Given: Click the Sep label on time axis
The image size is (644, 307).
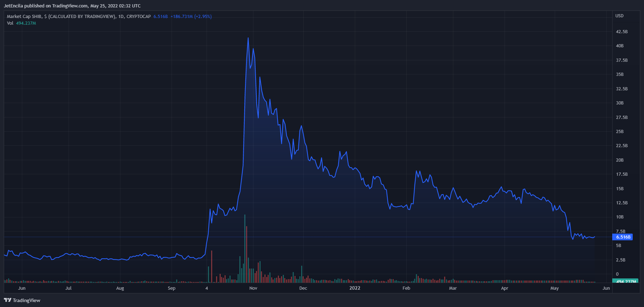Looking at the screenshot, I should pos(172,288).
